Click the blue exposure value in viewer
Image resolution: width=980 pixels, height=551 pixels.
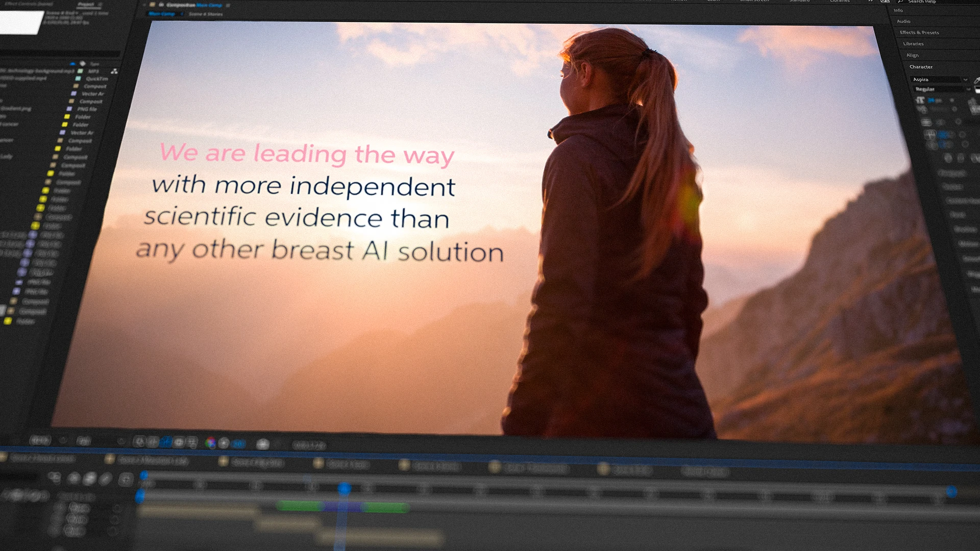click(238, 444)
